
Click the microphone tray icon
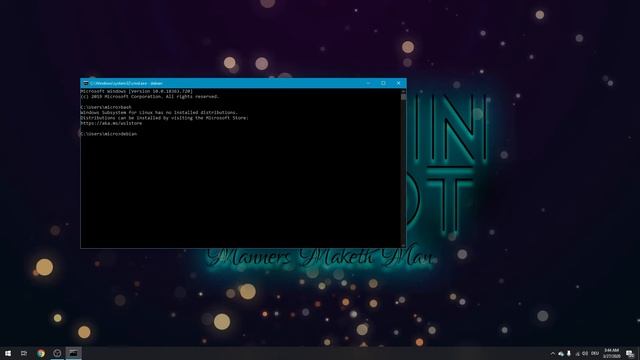point(569,353)
